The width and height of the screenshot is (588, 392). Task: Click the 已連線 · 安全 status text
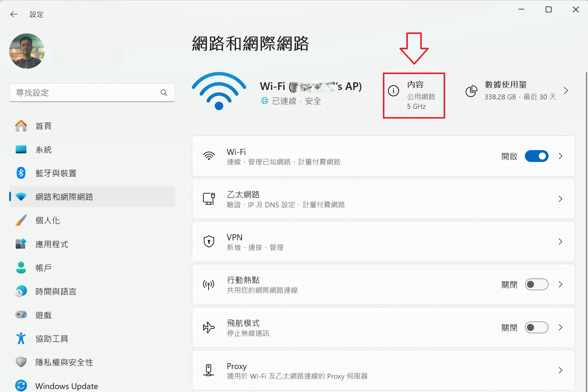(x=296, y=101)
